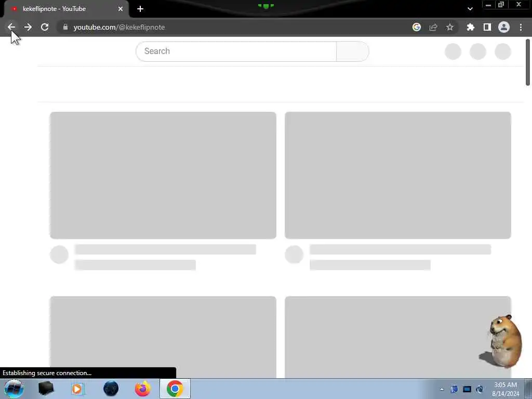Screen dimensions: 532x399
Task: Close the kekeflipnote - YouTube tab
Action: (121, 9)
